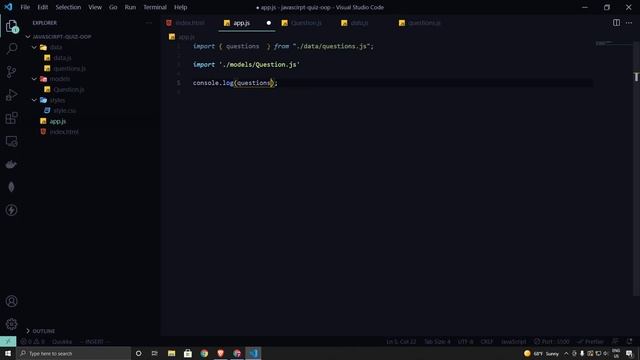Image resolution: width=640 pixels, height=360 pixels.
Task: Open the Explorer view in activity bar
Action: pos(11,26)
